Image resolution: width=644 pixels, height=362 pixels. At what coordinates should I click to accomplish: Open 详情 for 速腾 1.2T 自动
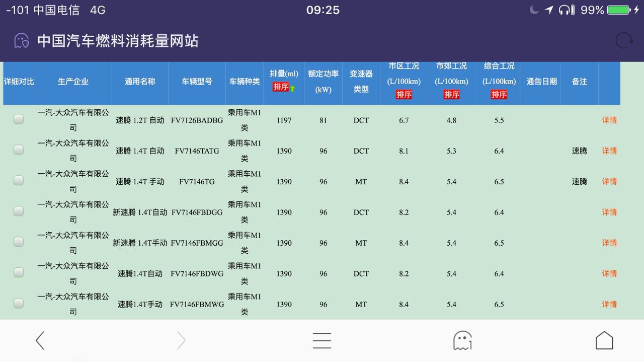click(609, 120)
